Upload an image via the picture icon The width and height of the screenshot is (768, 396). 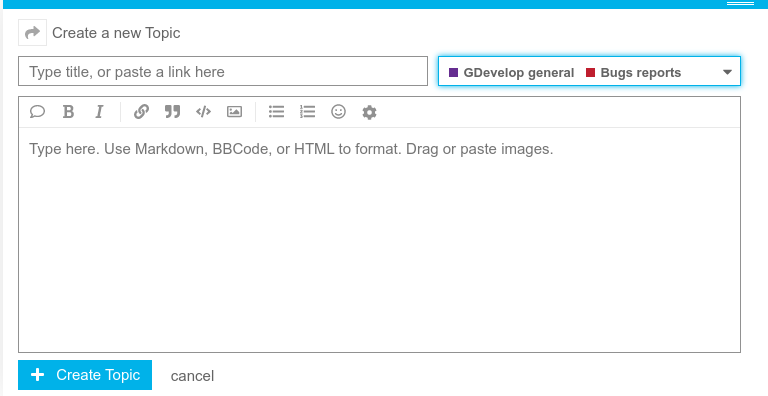[x=234, y=112]
